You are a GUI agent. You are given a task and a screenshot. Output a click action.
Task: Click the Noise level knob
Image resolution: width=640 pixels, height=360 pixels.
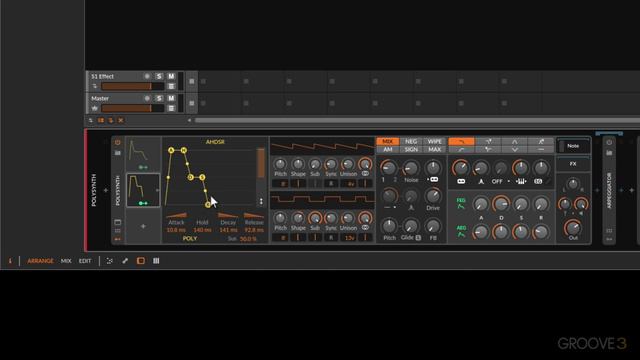coord(411,167)
